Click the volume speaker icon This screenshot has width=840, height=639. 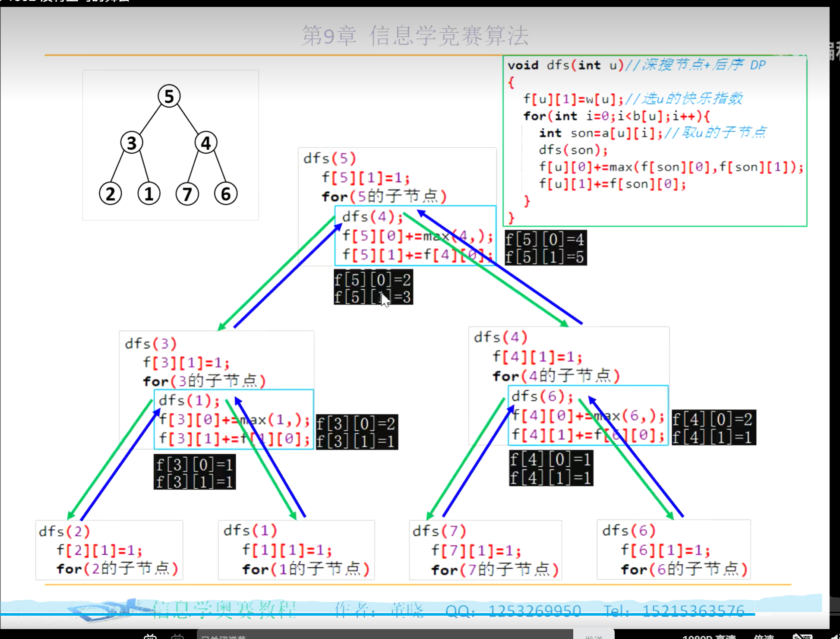[x=835, y=637]
